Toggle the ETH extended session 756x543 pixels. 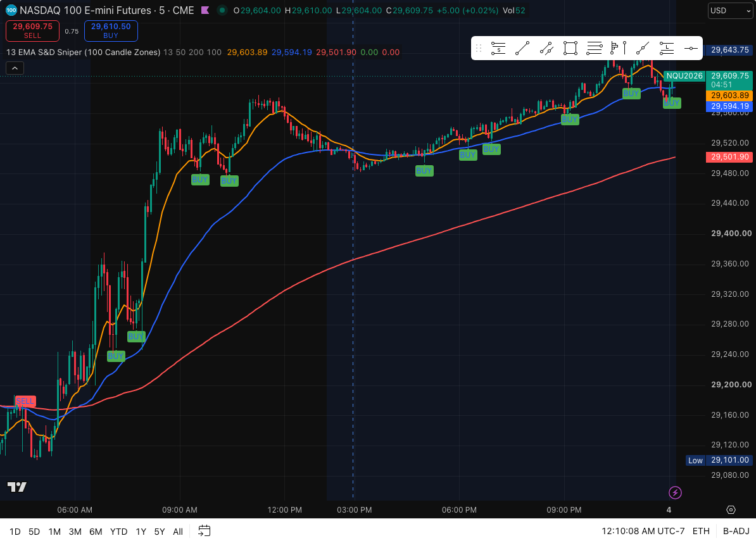(x=701, y=531)
